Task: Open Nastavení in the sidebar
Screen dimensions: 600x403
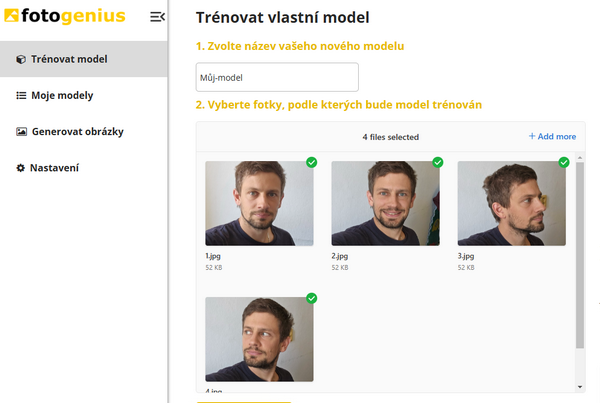Action: pyautogui.click(x=54, y=168)
